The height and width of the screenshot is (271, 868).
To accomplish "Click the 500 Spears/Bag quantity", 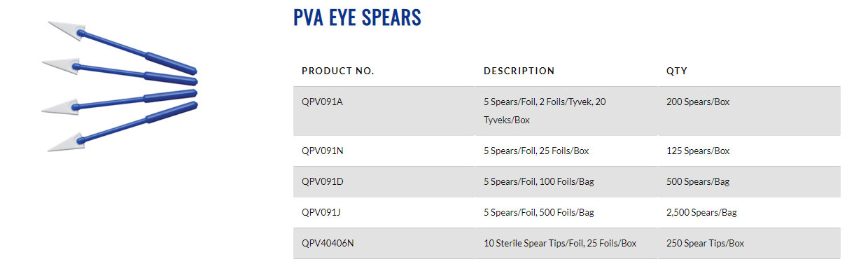I will [x=698, y=181].
